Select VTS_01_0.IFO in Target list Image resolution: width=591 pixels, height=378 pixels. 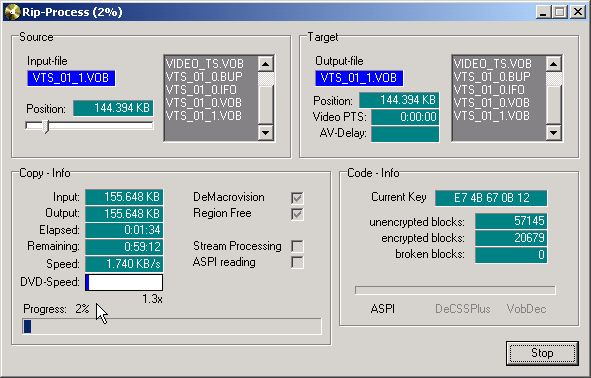[489, 90]
